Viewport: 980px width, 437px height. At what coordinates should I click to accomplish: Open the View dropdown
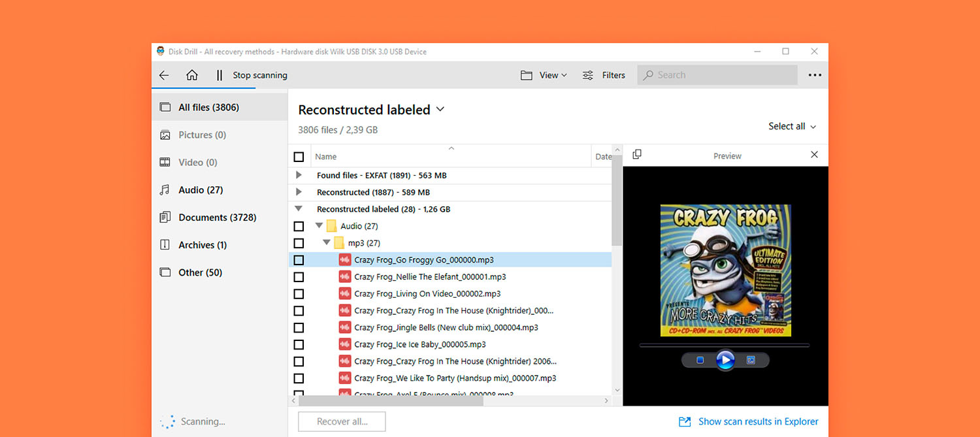[x=544, y=75]
